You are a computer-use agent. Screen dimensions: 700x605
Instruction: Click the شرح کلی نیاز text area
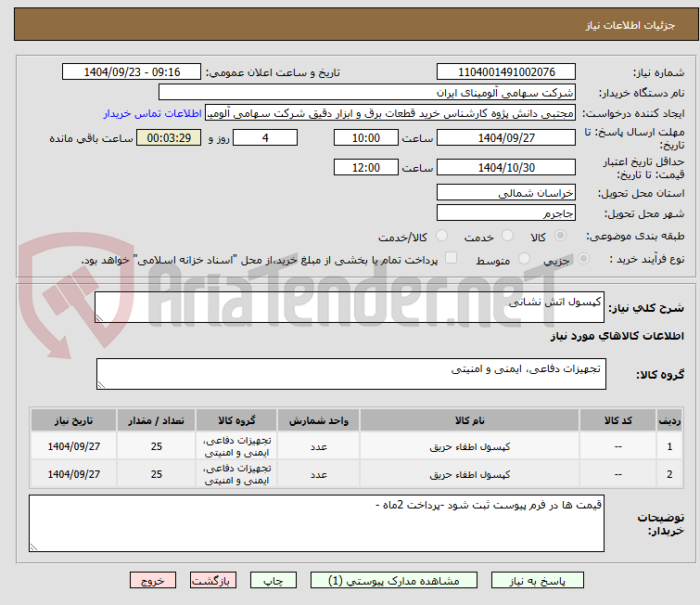350,307
